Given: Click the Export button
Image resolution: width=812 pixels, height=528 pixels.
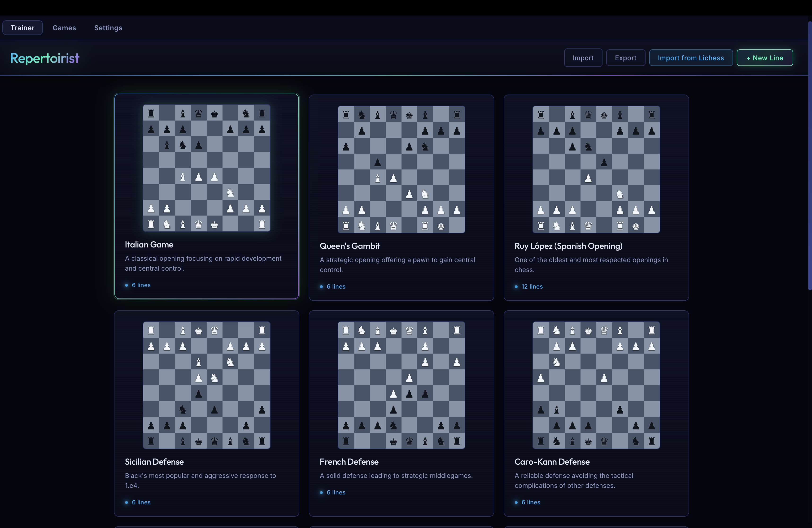Looking at the screenshot, I should click(x=626, y=58).
